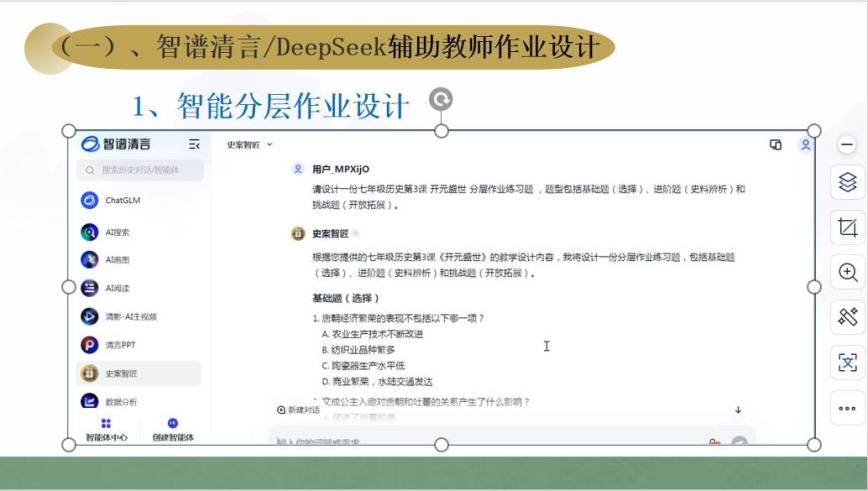
Task: Click the layers icon on floating toolbar
Action: pos(847,182)
